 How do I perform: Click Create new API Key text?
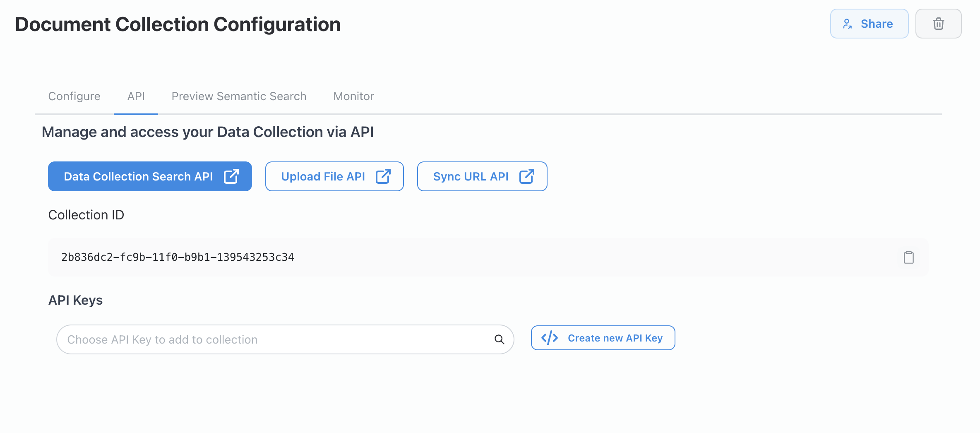[x=615, y=338]
